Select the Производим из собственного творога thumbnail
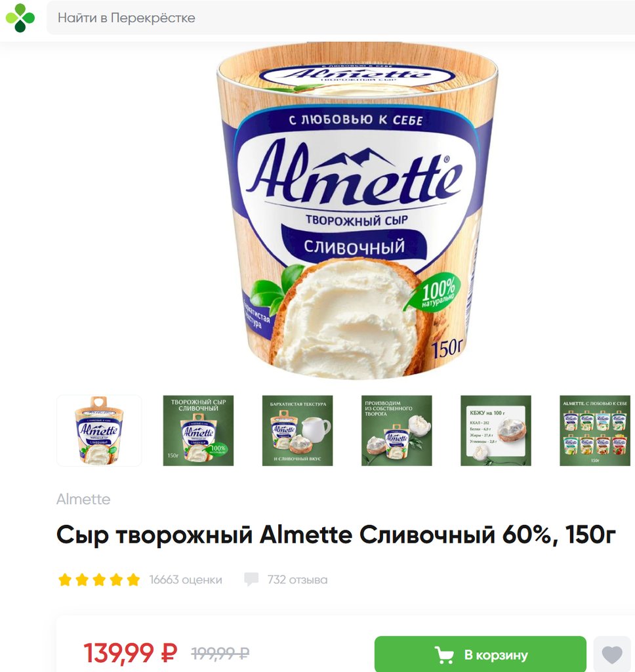 pos(397,430)
